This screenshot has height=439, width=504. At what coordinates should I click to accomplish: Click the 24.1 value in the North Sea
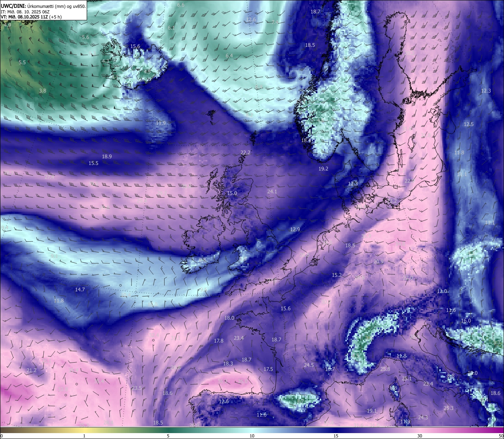point(272,191)
